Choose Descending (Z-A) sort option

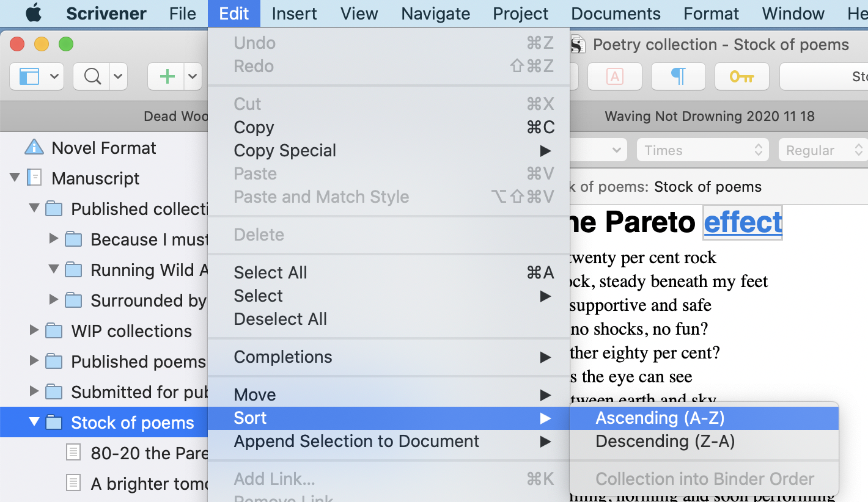(704, 441)
